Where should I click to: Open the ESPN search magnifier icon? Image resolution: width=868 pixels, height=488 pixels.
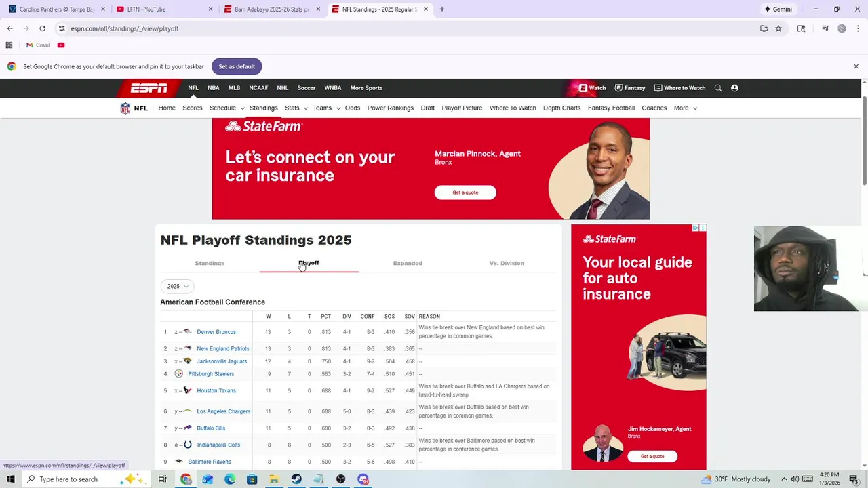pyautogui.click(x=718, y=88)
